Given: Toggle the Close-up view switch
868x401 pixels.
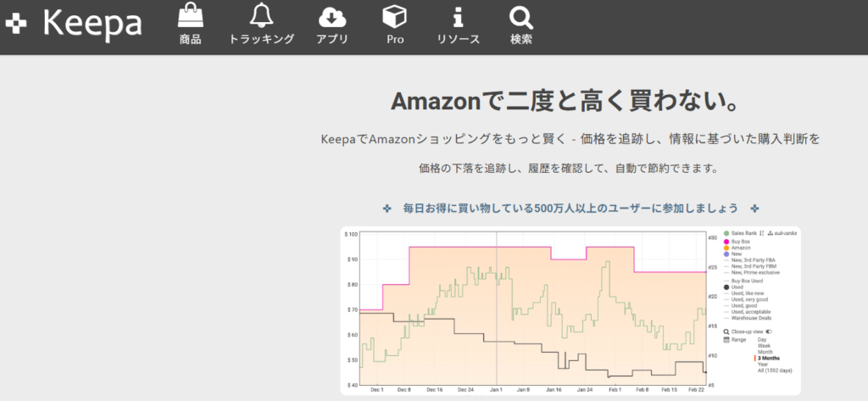Looking at the screenshot, I should (x=768, y=331).
